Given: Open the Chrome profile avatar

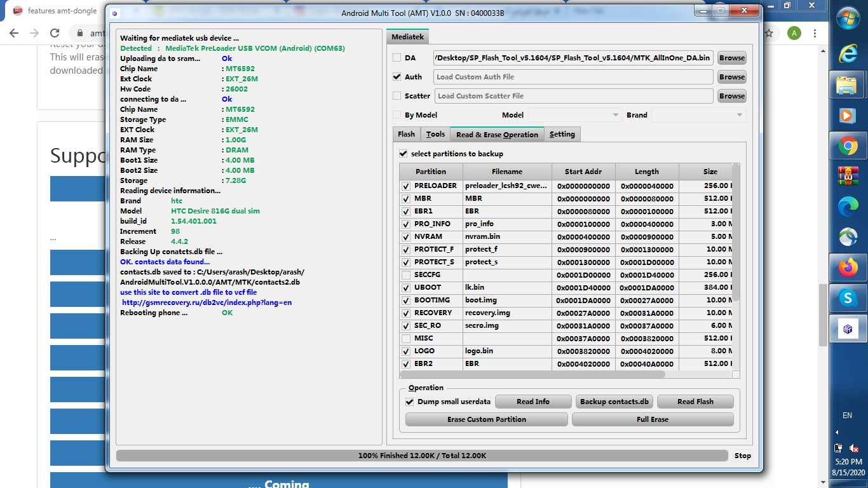Looking at the screenshot, I should tap(794, 33).
